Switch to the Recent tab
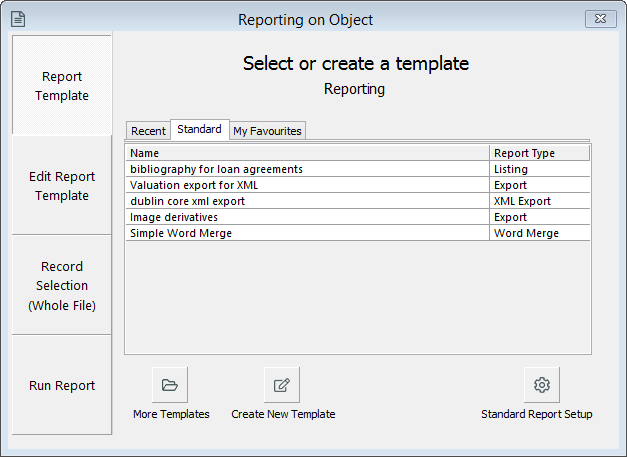Screen dimensions: 627x457 coord(148,131)
